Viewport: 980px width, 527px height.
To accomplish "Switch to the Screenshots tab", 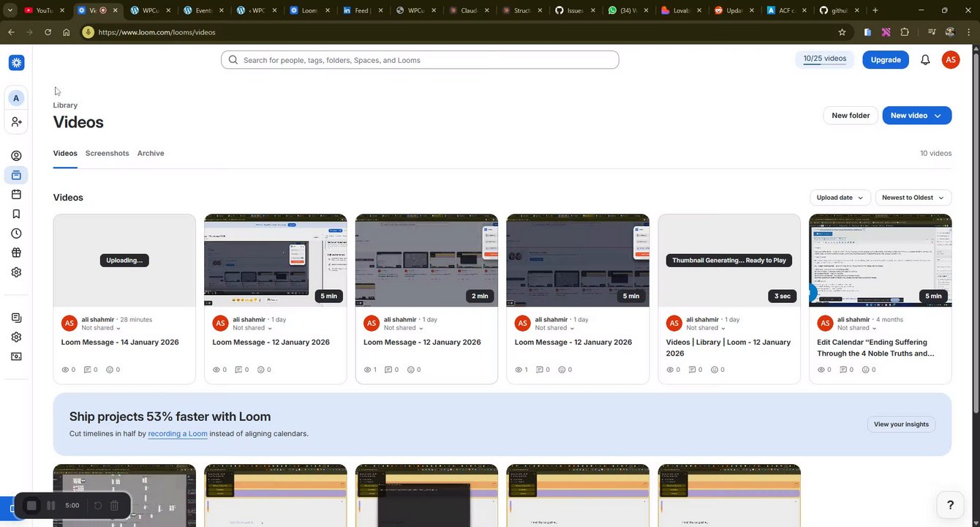I will tap(107, 153).
